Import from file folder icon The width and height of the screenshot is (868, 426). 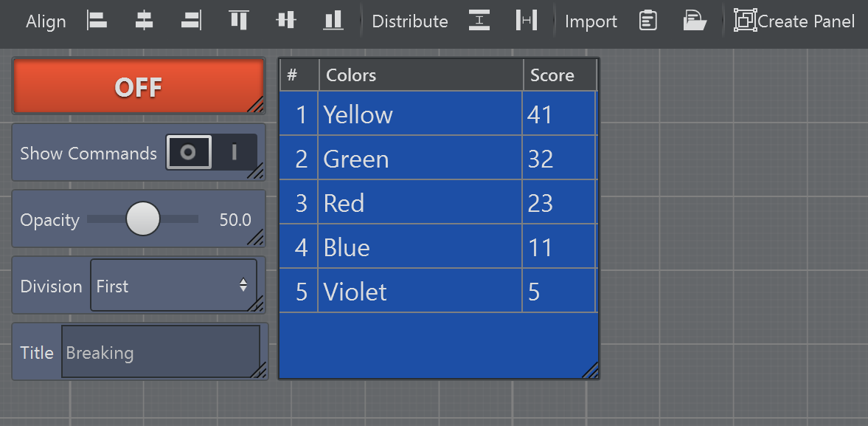click(694, 21)
